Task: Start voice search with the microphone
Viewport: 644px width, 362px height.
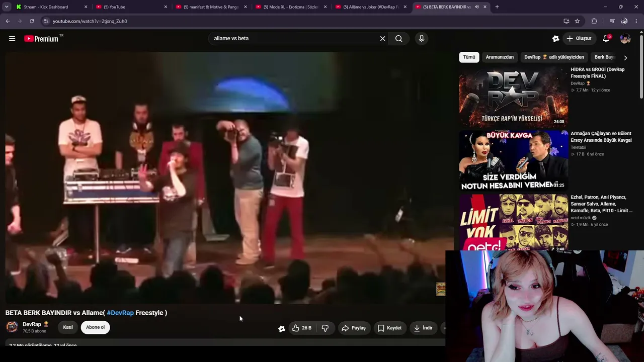Action: click(x=422, y=39)
